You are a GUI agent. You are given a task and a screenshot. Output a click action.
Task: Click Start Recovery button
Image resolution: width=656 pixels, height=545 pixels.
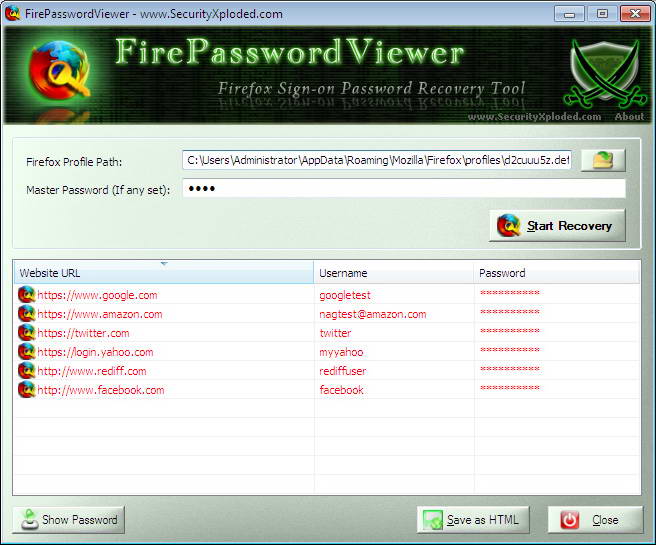click(x=557, y=225)
